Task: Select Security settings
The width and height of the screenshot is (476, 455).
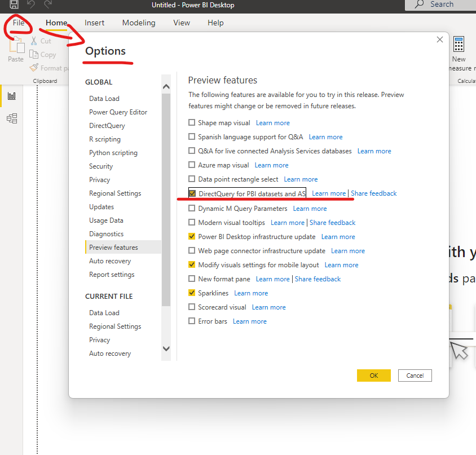Action: pos(101,166)
